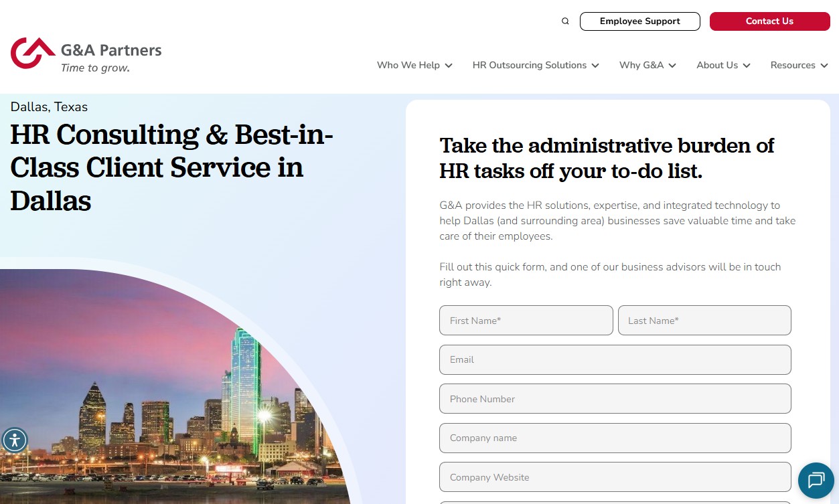Open the About Us menu
This screenshot has width=839, height=504.
(x=717, y=65)
